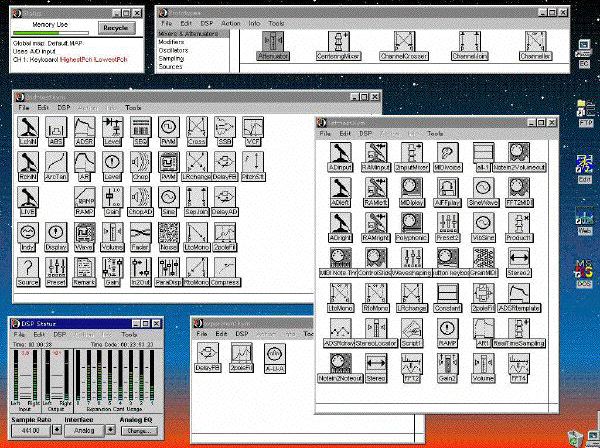Viewport: 600px width, 448px height.
Task: Select the ChannelJoin icon in top palette
Action: click(x=470, y=46)
